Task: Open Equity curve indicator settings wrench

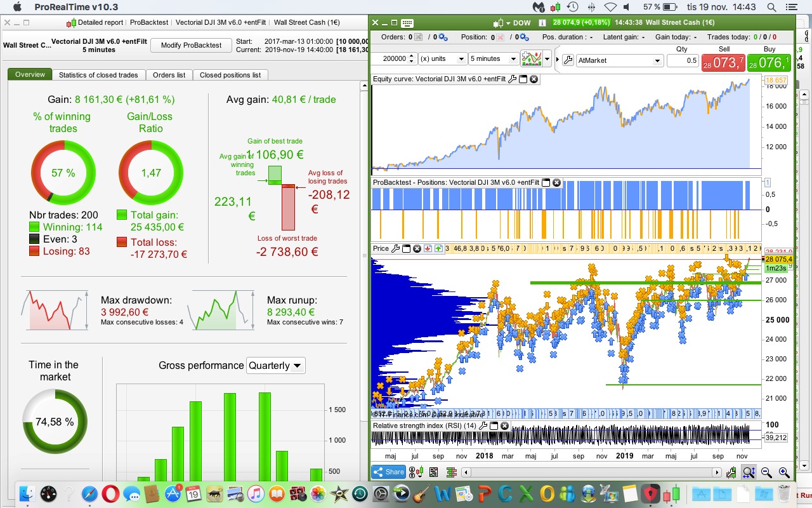Action: coord(513,79)
